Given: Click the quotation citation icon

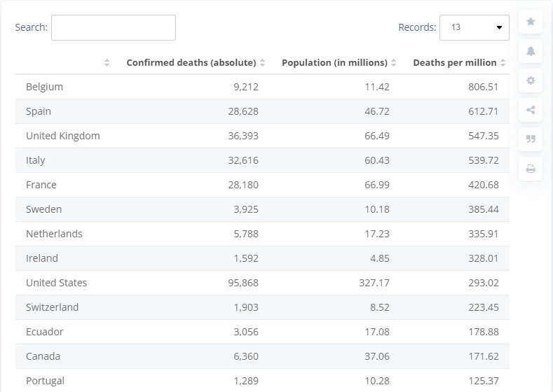Looking at the screenshot, I should [531, 139].
